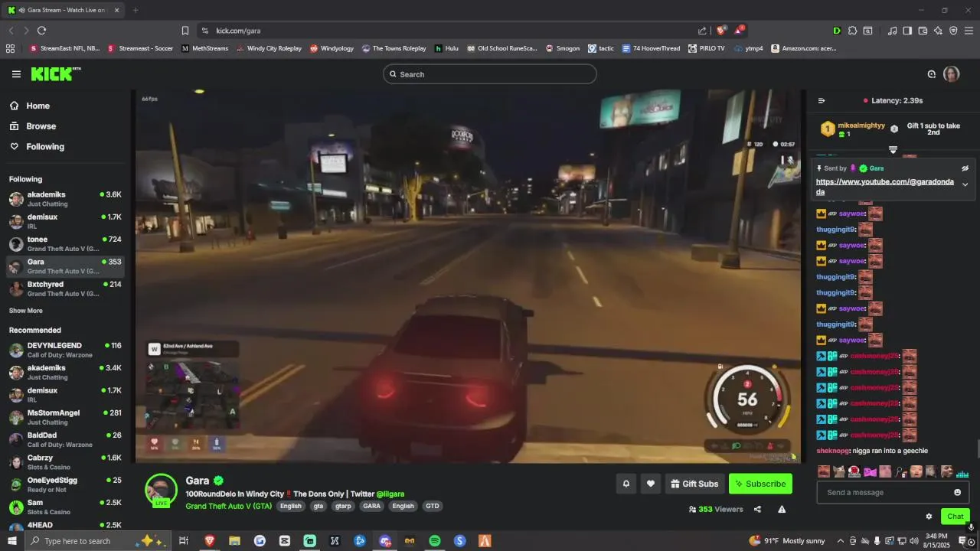Expand the gift sub leaderboard
The width and height of the screenshot is (980, 551).
[x=893, y=150]
